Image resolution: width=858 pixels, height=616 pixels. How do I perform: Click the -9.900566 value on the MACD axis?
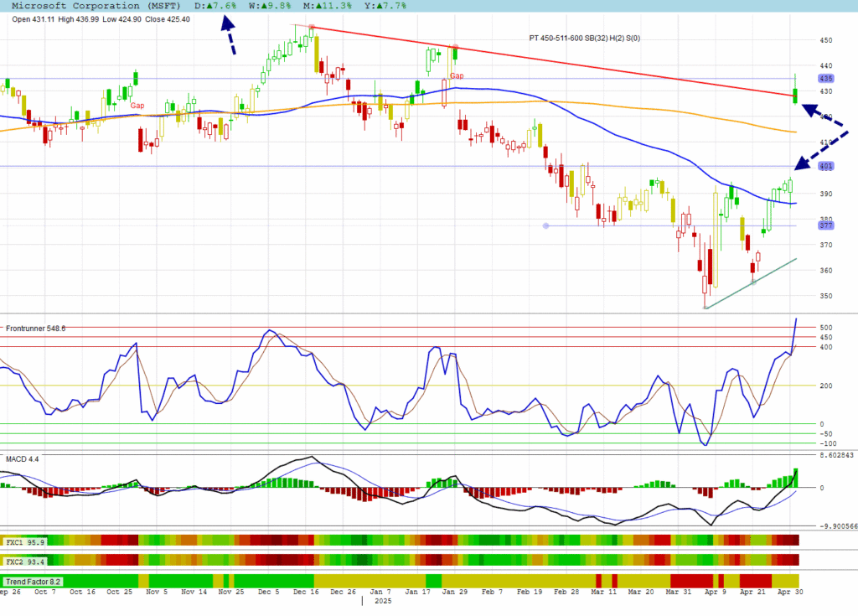tap(838, 526)
